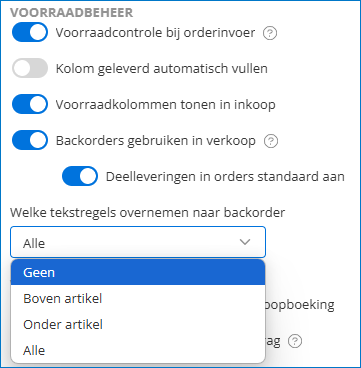This screenshot has width=361, height=368.
Task: Disable the Voorraadcontrole bij orderinvoer switch
Action: [x=30, y=32]
